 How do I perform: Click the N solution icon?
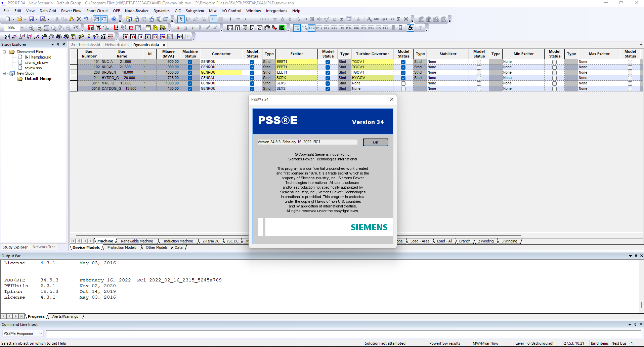126,37
